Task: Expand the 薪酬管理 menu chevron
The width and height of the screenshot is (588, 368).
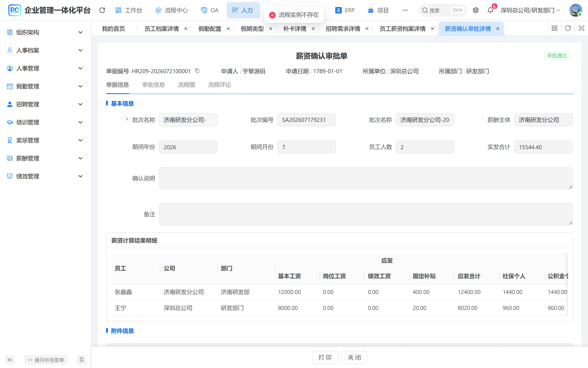Action: (80, 158)
